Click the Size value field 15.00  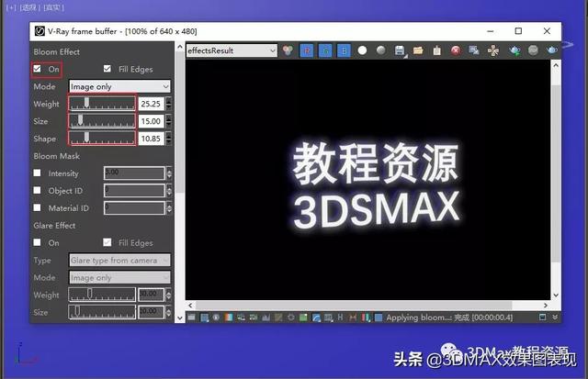[x=151, y=121]
